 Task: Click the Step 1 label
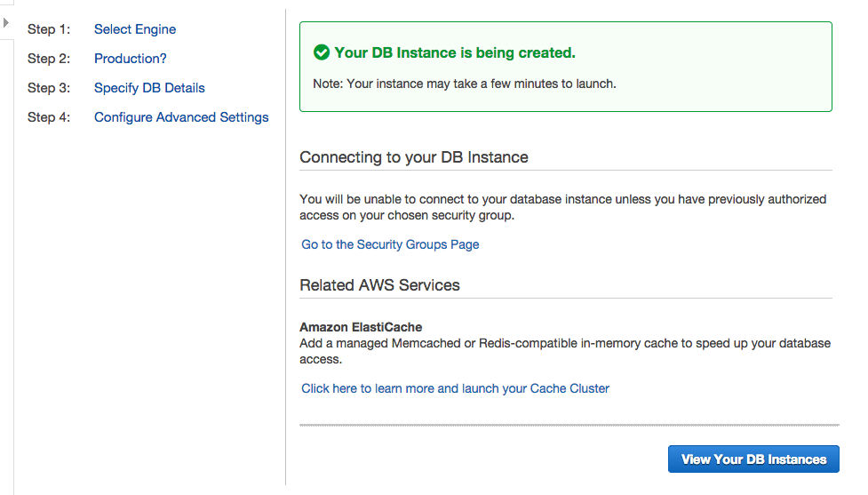[x=49, y=29]
